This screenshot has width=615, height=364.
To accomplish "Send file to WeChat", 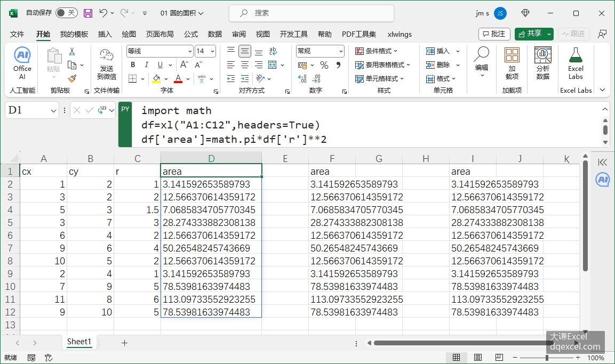I will tap(106, 64).
